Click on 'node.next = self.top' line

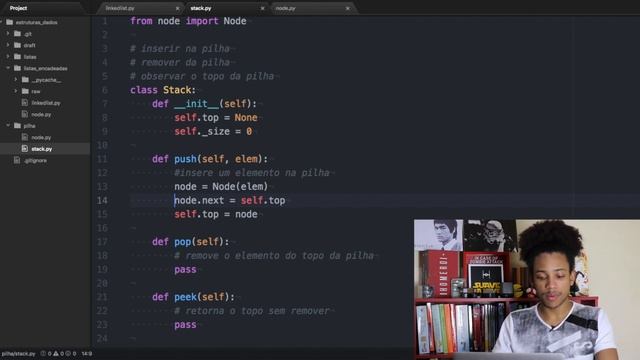230,200
